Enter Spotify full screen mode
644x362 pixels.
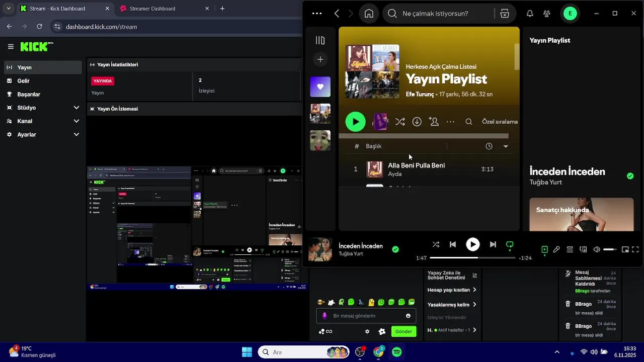[x=635, y=249]
